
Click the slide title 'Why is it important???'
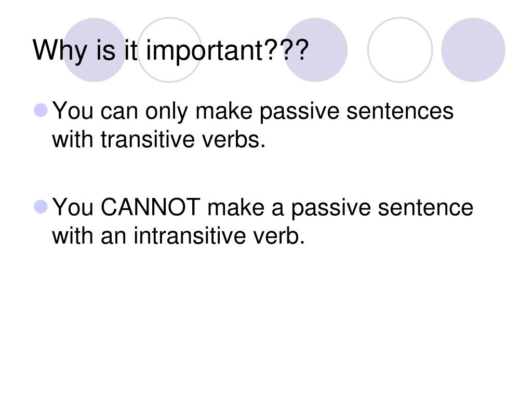point(170,50)
